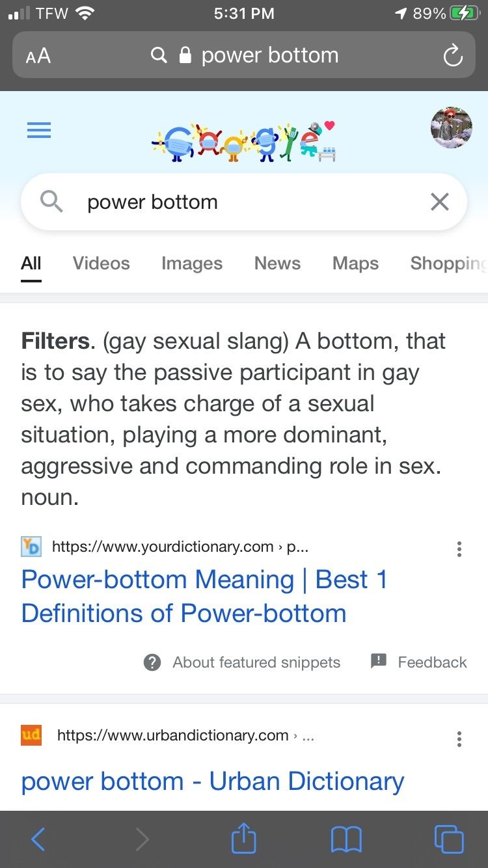
Task: Open the power bottom Urban Dictionary link
Action: pyautogui.click(x=213, y=781)
